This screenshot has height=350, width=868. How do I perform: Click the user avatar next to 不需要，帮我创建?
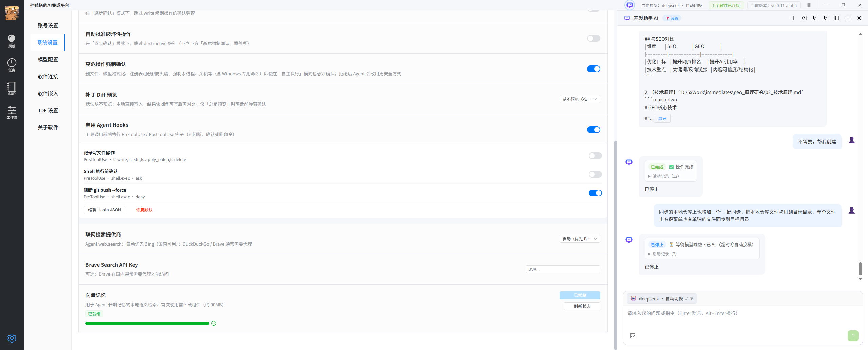coord(852,140)
